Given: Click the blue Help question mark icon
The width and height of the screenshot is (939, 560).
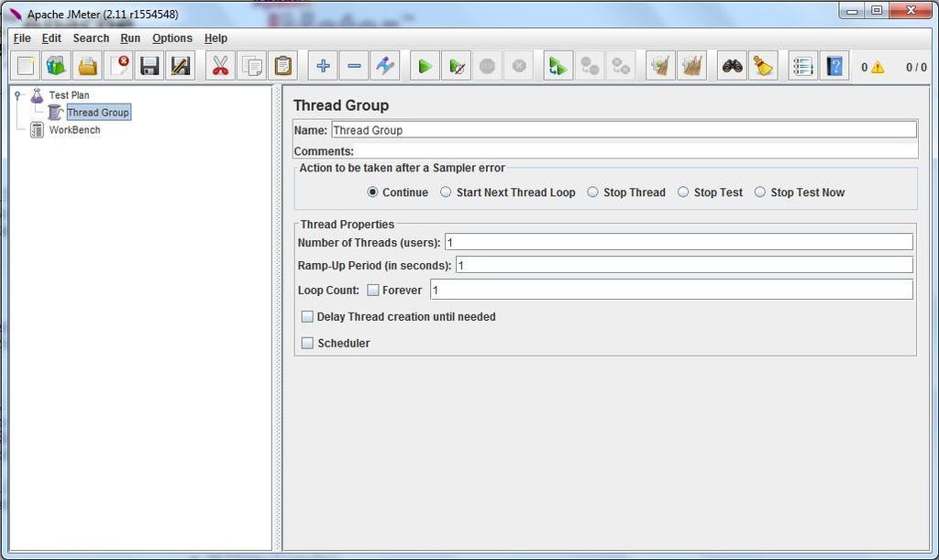Looking at the screenshot, I should click(834, 66).
